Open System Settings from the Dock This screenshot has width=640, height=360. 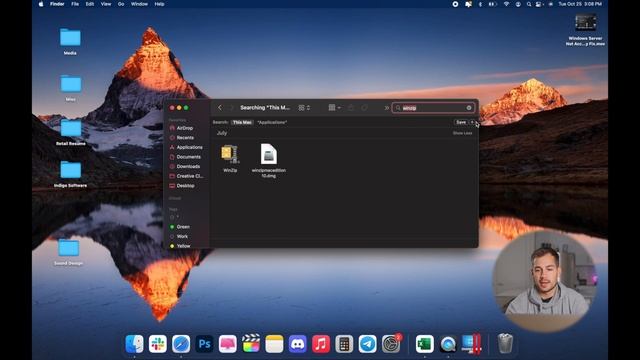(391, 344)
